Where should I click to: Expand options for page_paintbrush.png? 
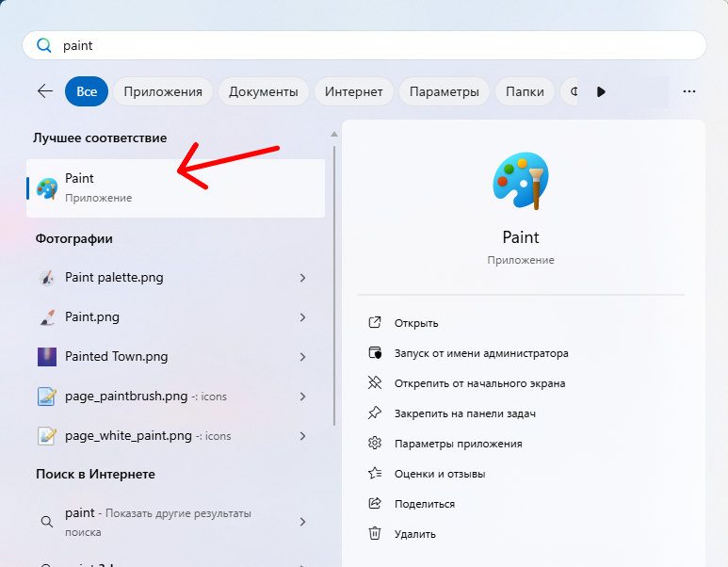(x=302, y=397)
